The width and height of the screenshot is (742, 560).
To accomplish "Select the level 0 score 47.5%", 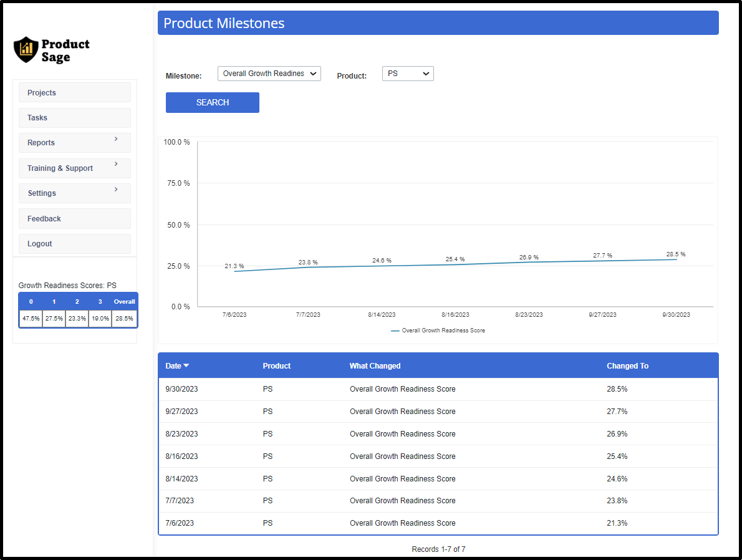I will click(x=31, y=319).
